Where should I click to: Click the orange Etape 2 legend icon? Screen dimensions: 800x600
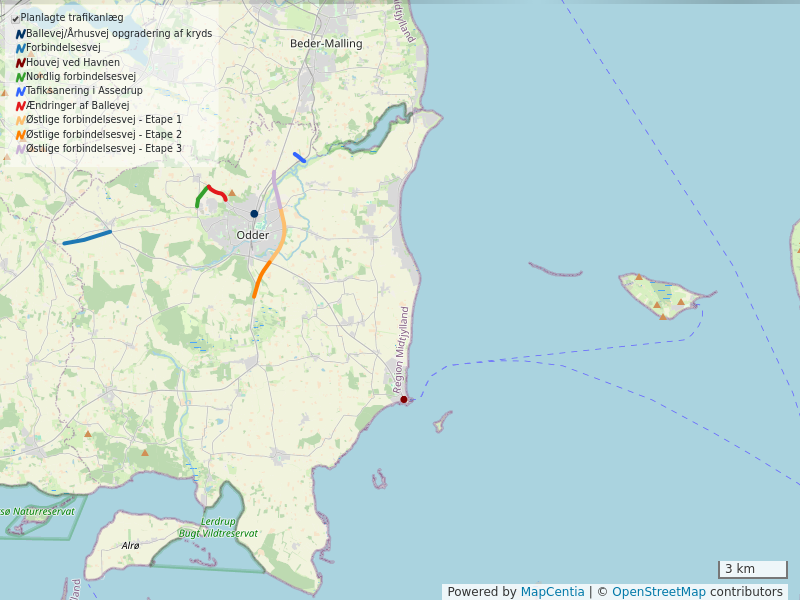20,134
